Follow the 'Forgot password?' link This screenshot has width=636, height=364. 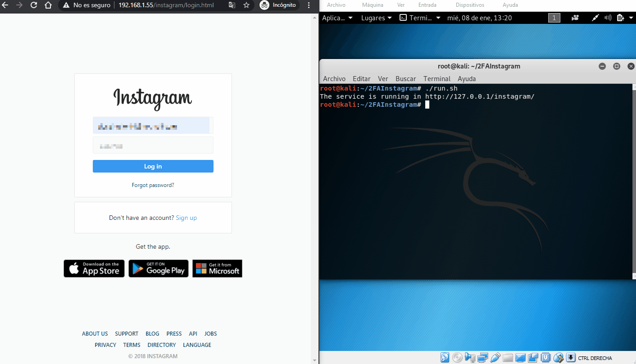coord(153,185)
